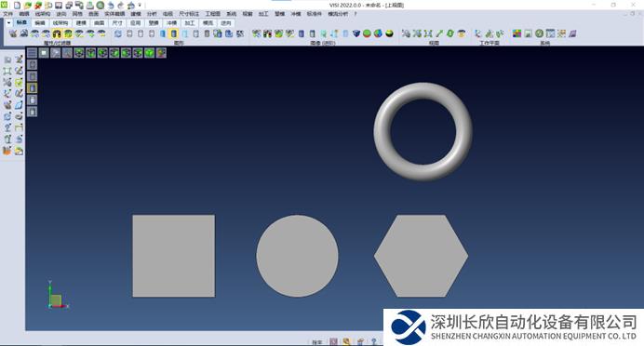Toggle the highlighted black-yellow filter icon
This screenshot has width=644, height=346.
point(57,33)
